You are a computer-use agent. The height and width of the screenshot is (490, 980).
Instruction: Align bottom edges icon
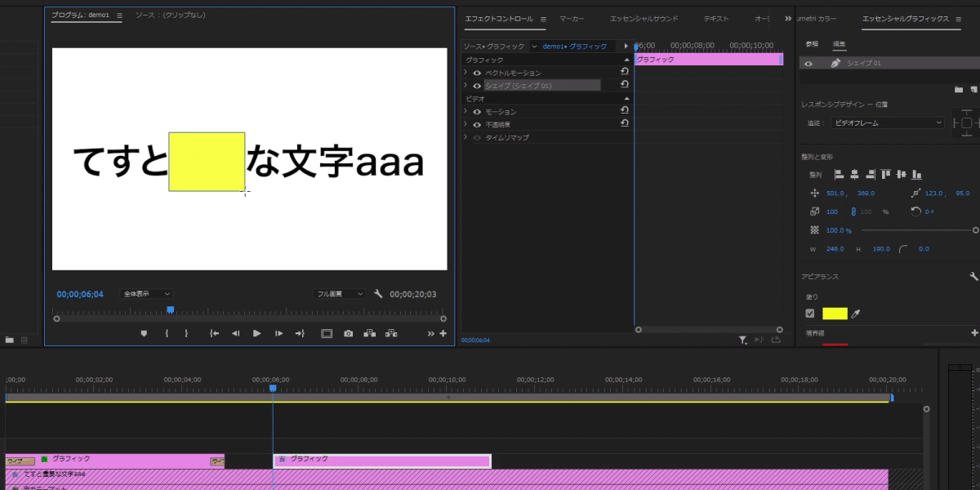(917, 174)
